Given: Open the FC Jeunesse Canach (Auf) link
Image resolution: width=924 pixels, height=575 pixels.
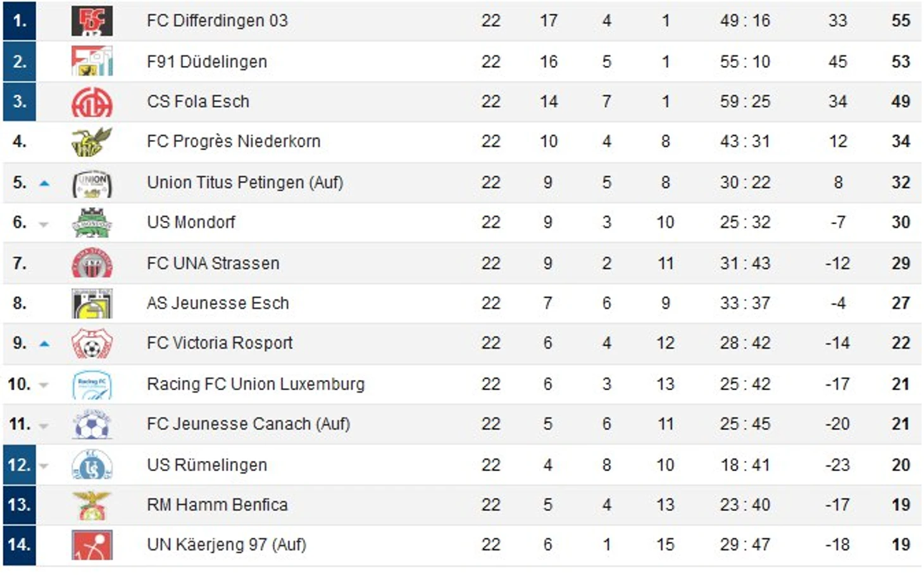Looking at the screenshot, I should (x=248, y=424).
